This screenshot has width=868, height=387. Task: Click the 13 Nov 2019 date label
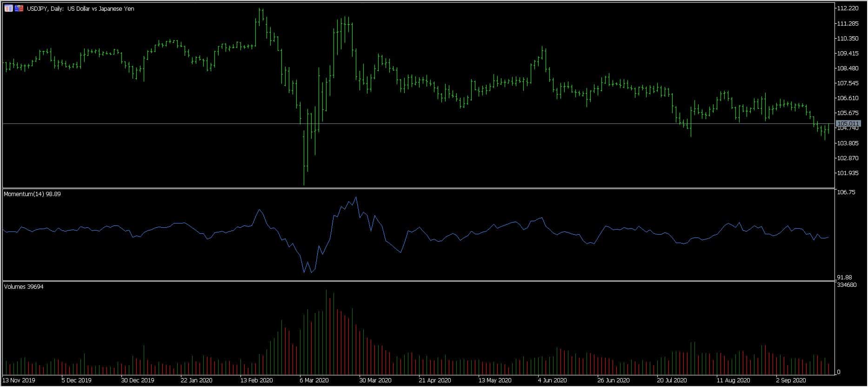click(19, 380)
